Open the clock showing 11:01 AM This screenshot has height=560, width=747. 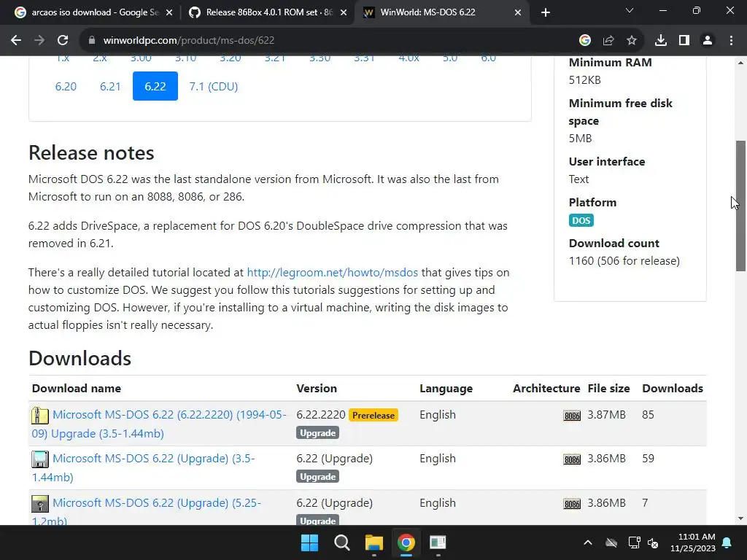click(693, 542)
